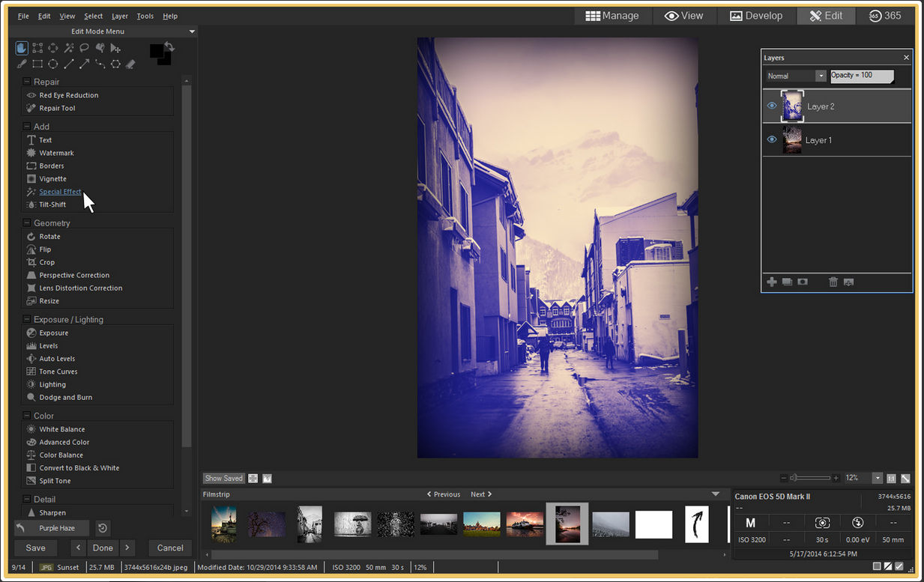Click the delete layer trash icon
The image size is (924, 582).
(833, 282)
